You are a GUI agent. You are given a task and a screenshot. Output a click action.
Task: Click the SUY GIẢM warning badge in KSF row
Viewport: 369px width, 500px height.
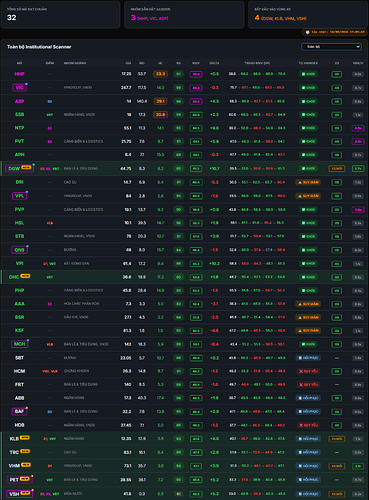click(x=308, y=331)
